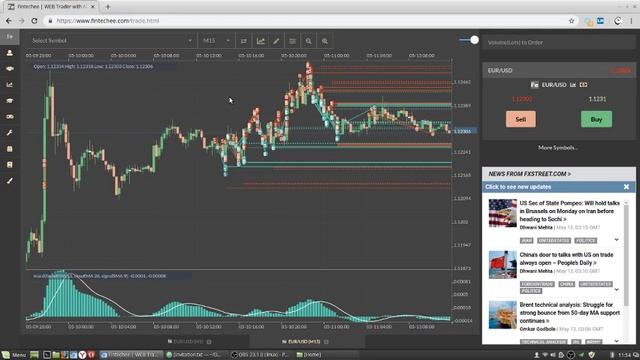
Task: Click the graduation cap icon in sidebar
Action: [x=9, y=100]
